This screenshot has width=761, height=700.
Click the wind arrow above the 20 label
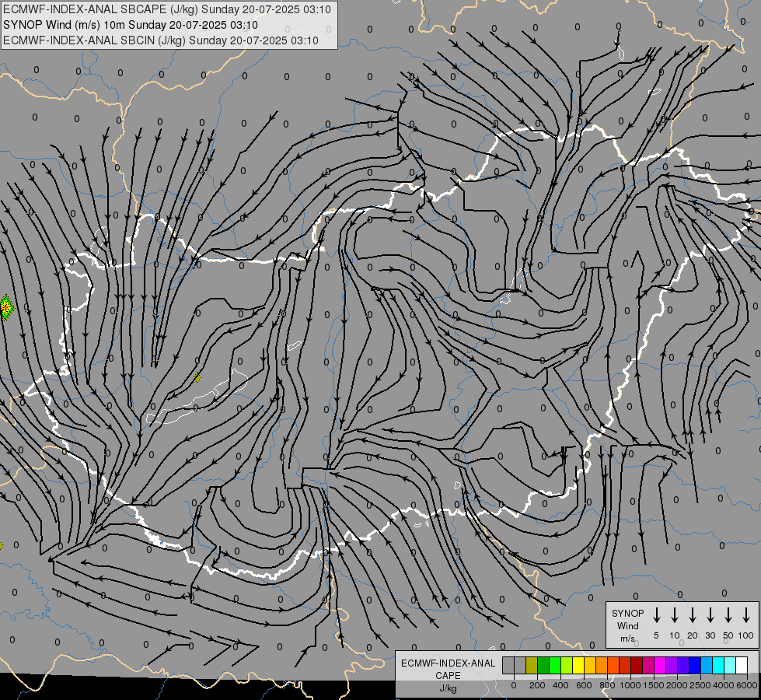[x=692, y=615]
